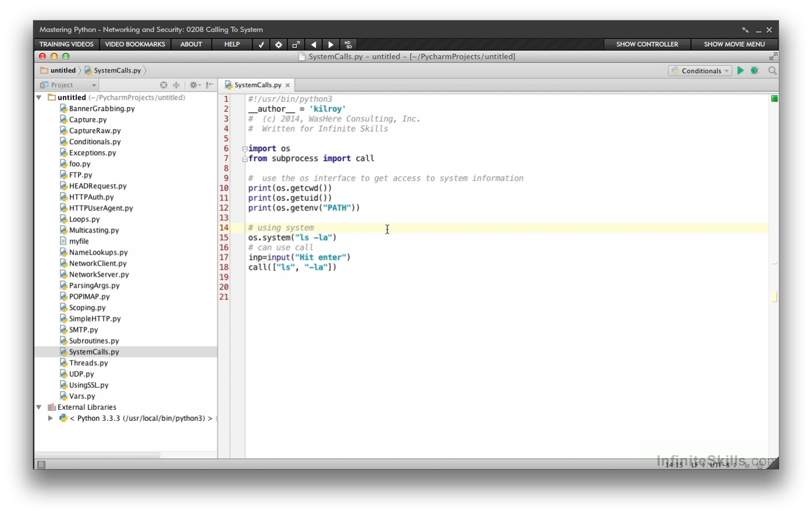Viewport: 812px width, 515px height.
Task: Select Multicasting.py file
Action: pos(94,230)
